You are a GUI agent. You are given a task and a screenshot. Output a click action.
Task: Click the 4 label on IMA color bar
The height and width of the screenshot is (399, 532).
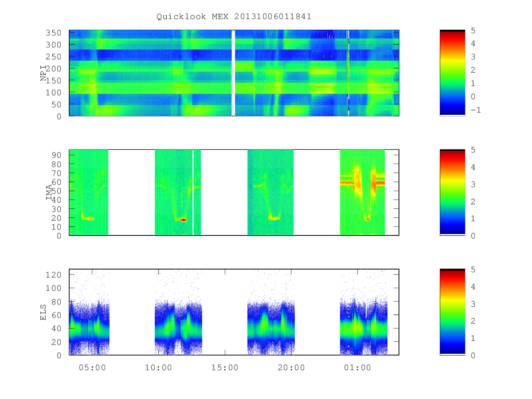(x=472, y=167)
